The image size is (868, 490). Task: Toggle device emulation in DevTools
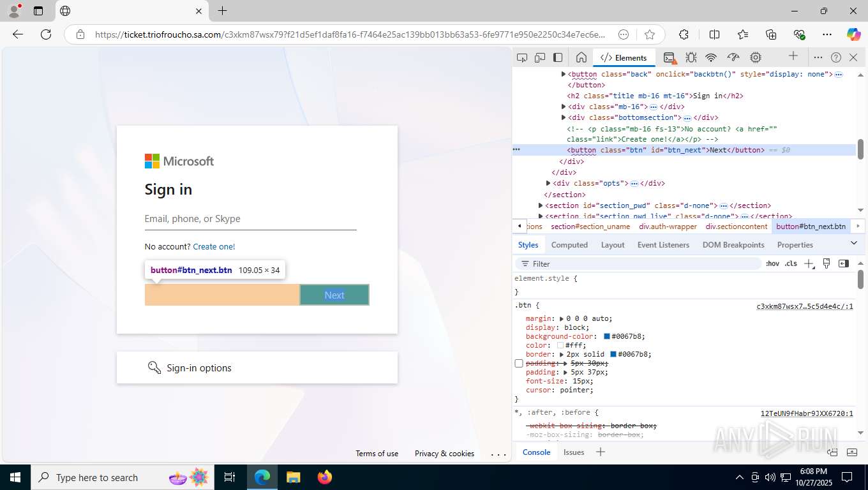click(540, 57)
